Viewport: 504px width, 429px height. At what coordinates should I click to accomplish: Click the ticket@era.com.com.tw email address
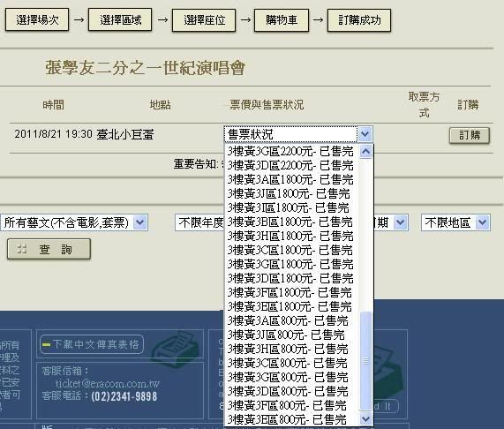click(108, 383)
